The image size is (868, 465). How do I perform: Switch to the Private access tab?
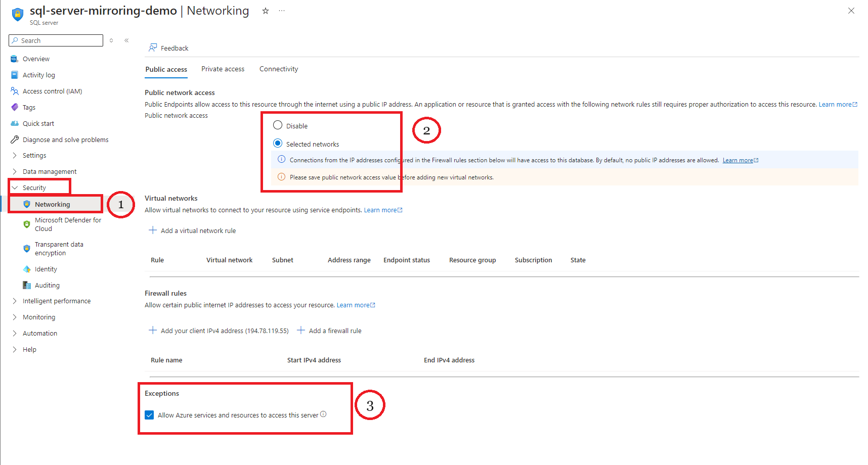pos(223,69)
